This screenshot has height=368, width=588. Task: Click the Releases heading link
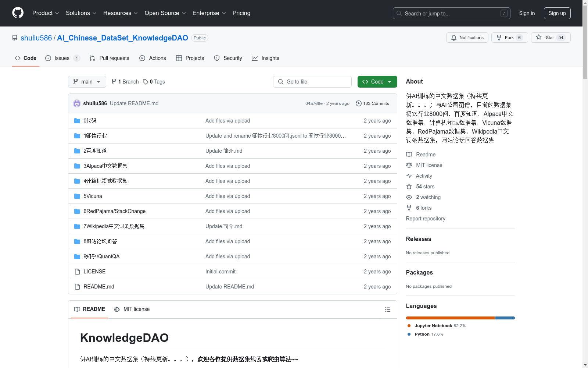pos(419,239)
